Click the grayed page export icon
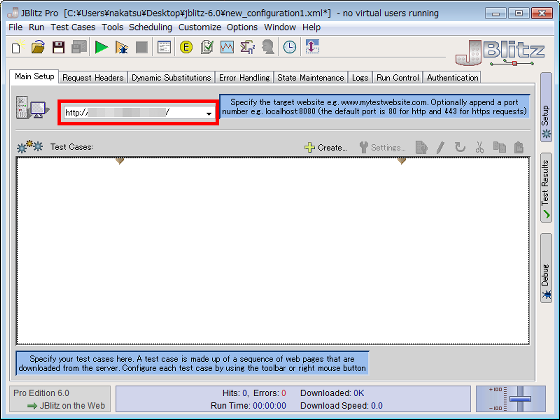 (x=421, y=147)
